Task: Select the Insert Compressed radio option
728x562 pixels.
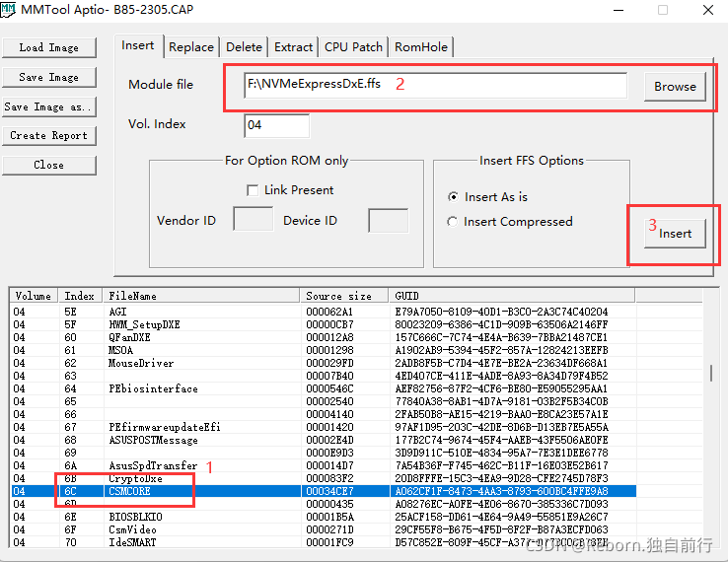Action: pyautogui.click(x=453, y=222)
